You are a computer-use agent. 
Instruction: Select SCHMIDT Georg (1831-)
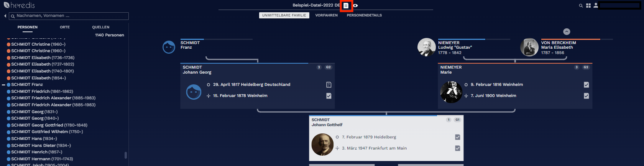[x=34, y=112]
